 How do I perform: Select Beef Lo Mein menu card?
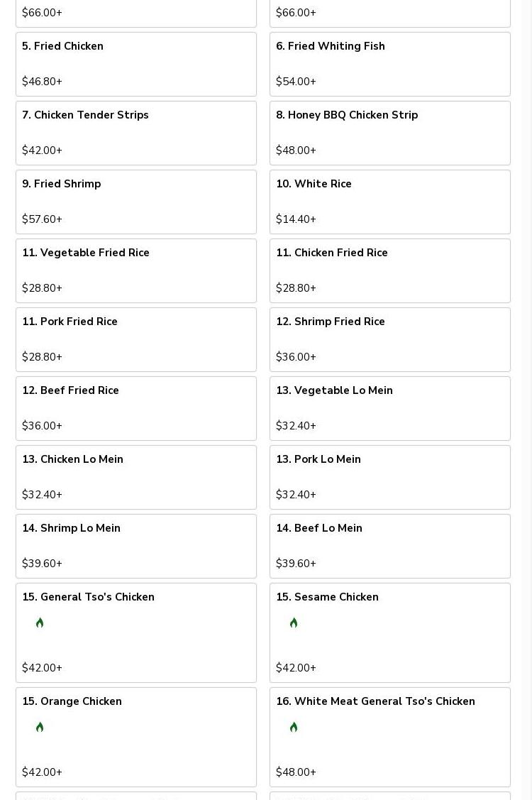click(389, 547)
